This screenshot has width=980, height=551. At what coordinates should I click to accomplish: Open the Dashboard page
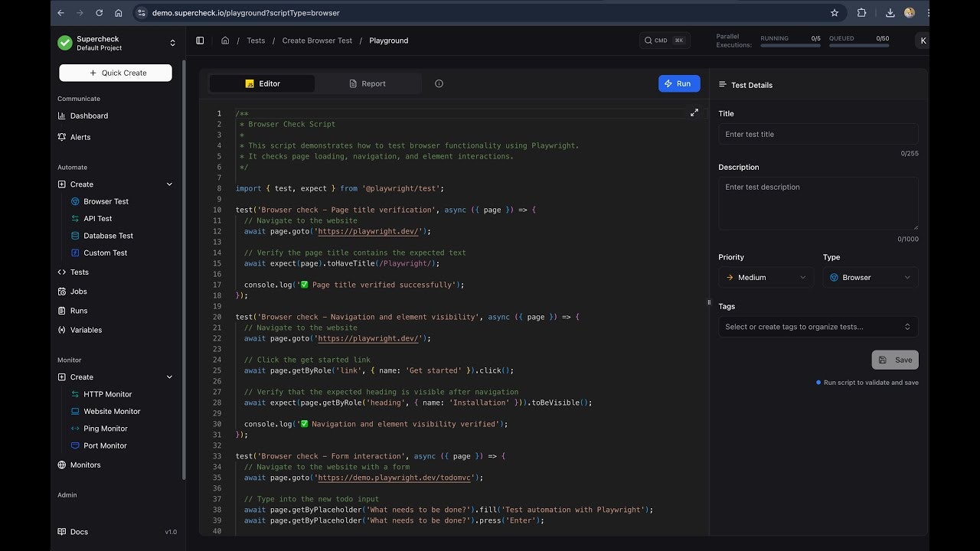(89, 116)
